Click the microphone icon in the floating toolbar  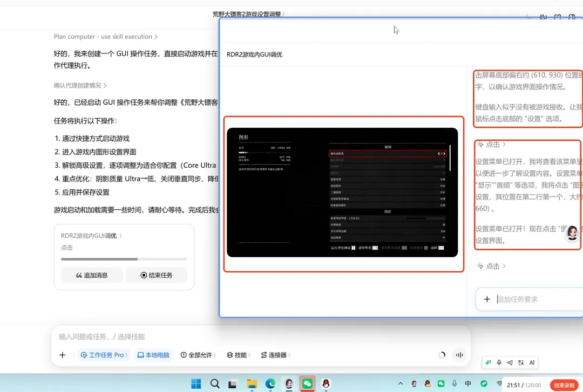click(x=499, y=363)
